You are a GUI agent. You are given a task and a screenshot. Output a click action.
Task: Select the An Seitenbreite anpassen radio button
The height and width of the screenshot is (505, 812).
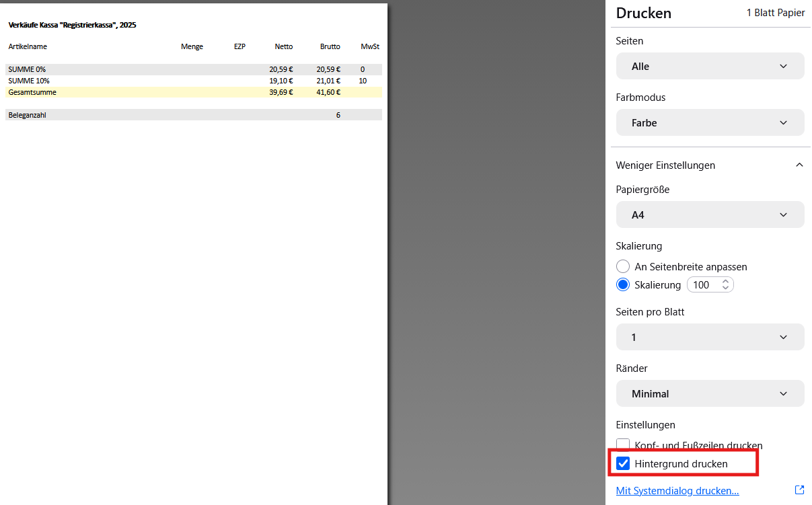coord(623,267)
